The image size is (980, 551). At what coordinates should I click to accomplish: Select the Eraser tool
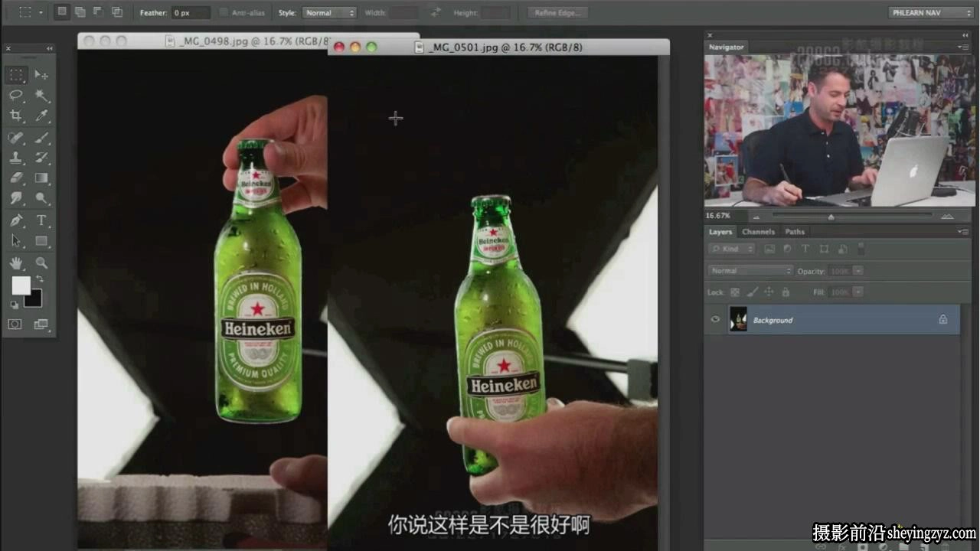16,178
